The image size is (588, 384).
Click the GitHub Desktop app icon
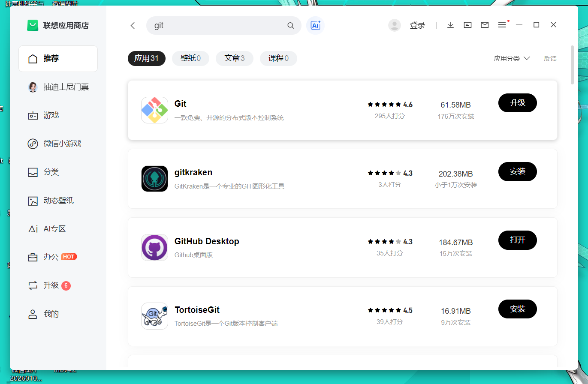(x=154, y=247)
